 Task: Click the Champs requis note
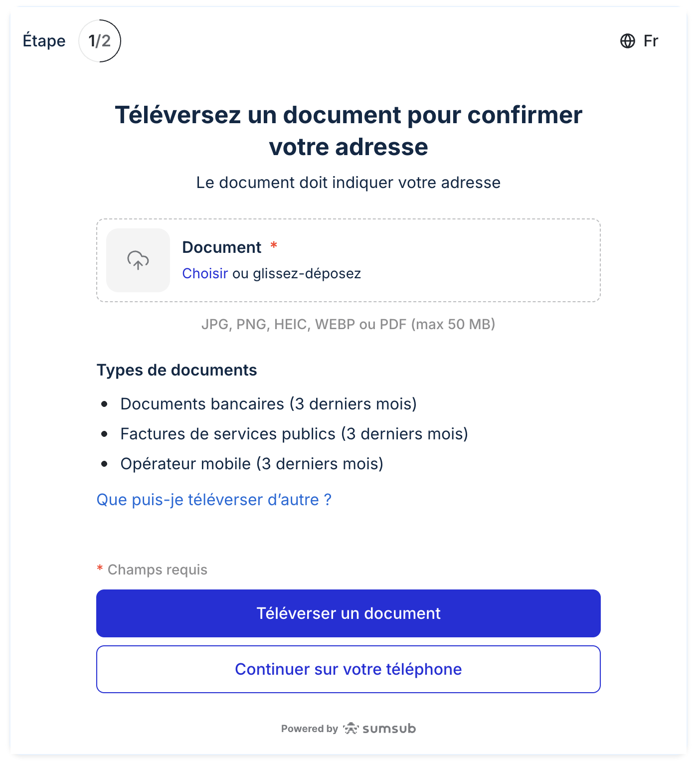click(x=152, y=570)
